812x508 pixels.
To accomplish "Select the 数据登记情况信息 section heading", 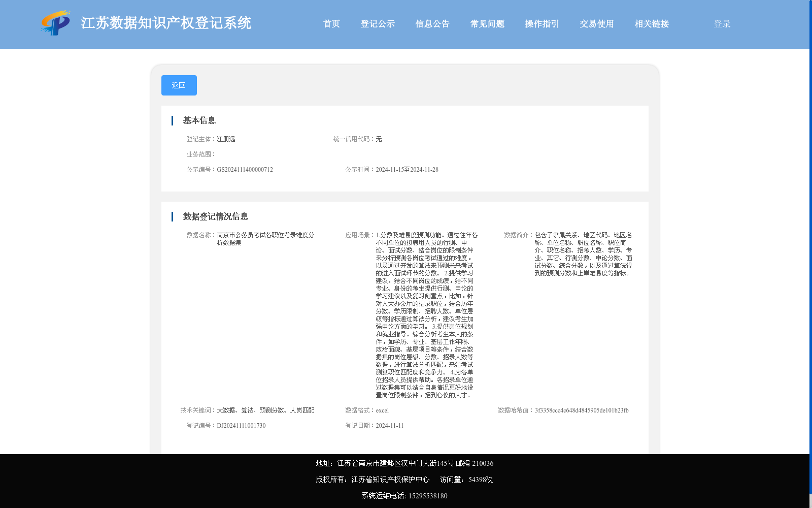I will [216, 216].
